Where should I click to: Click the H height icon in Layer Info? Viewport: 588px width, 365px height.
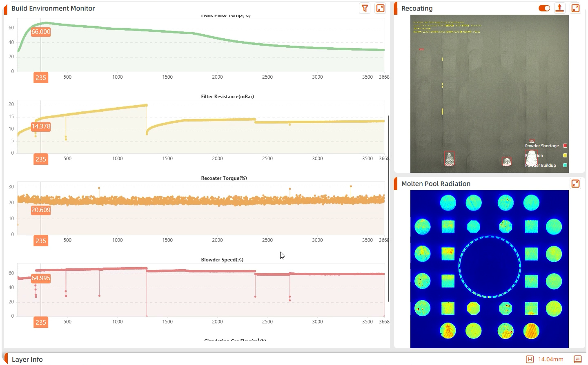click(530, 359)
